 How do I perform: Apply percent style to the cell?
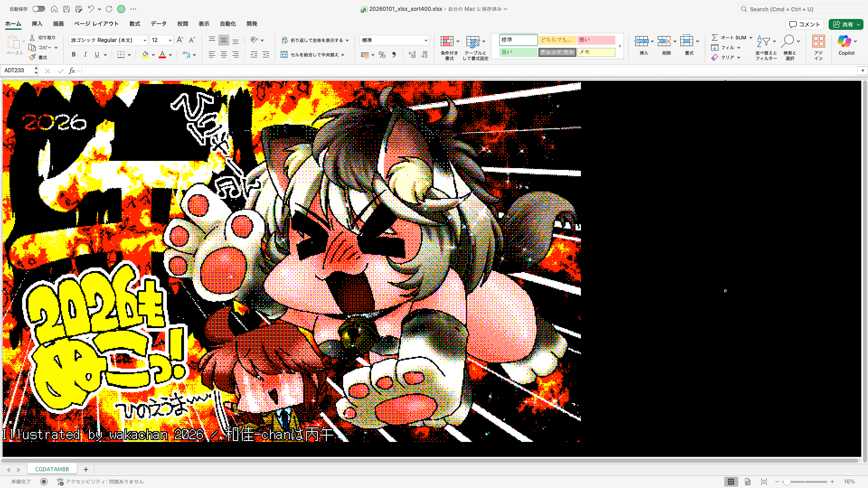click(x=382, y=55)
